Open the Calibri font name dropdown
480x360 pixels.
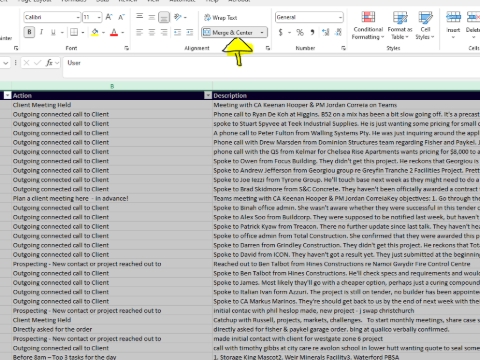(x=78, y=17)
